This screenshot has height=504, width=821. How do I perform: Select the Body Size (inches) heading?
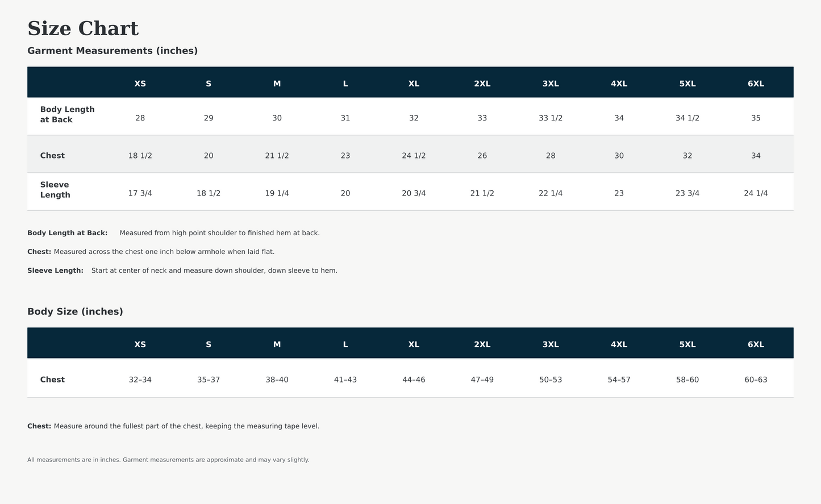click(x=75, y=311)
